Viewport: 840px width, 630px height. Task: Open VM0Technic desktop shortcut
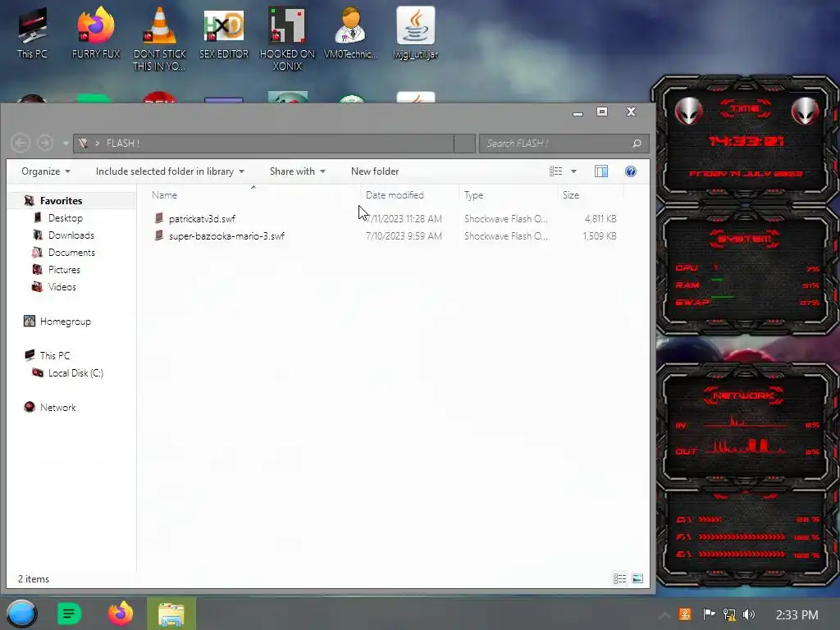click(351, 33)
